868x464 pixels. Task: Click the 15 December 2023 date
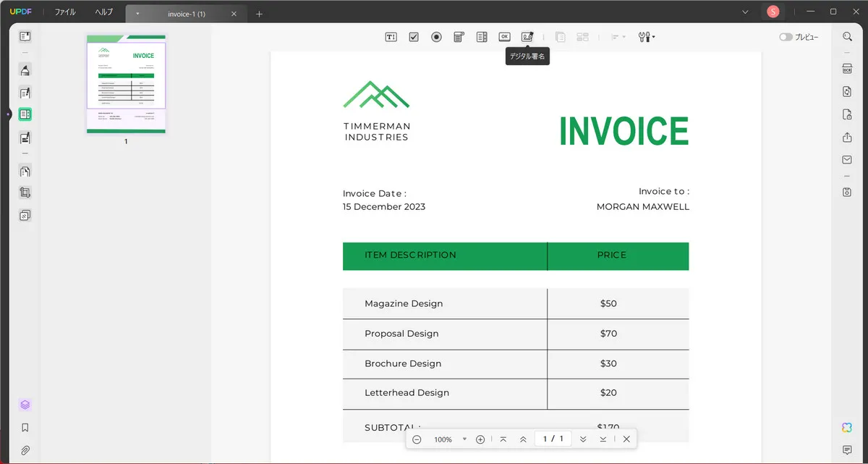coord(384,207)
